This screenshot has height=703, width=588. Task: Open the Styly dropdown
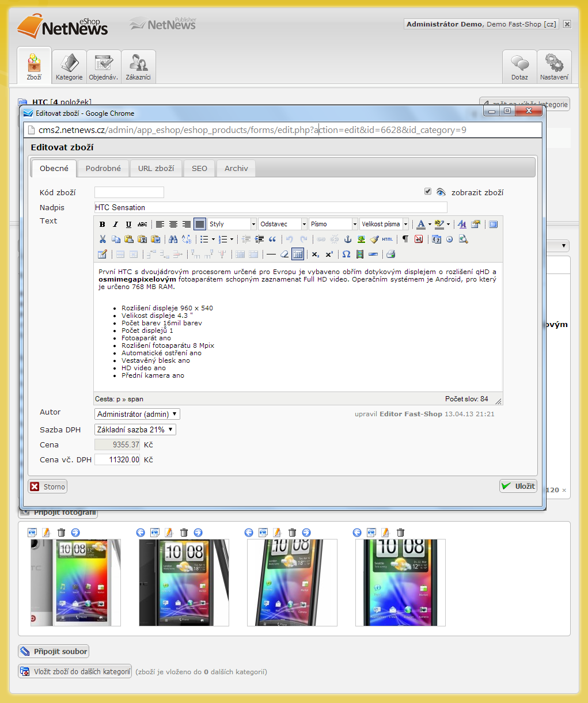tap(232, 224)
